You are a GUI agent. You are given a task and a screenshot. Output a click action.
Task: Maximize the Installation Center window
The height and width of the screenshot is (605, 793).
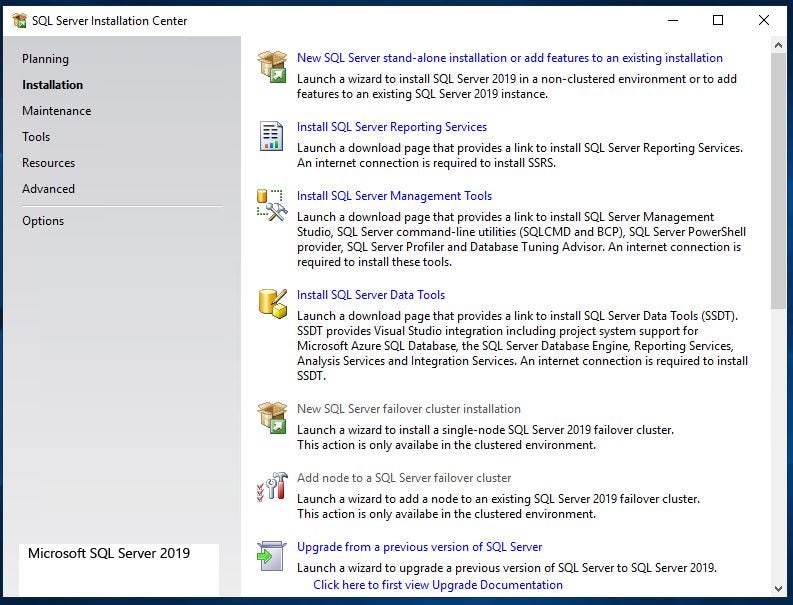(x=718, y=20)
